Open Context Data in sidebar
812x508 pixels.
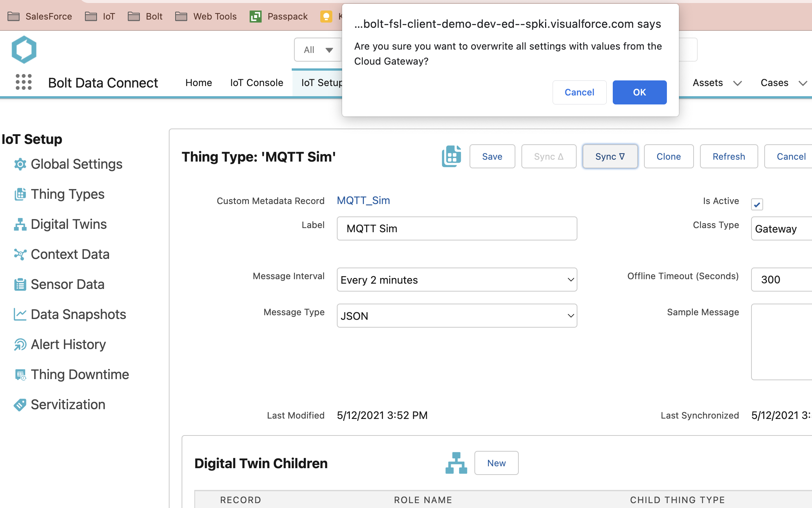[x=70, y=254]
